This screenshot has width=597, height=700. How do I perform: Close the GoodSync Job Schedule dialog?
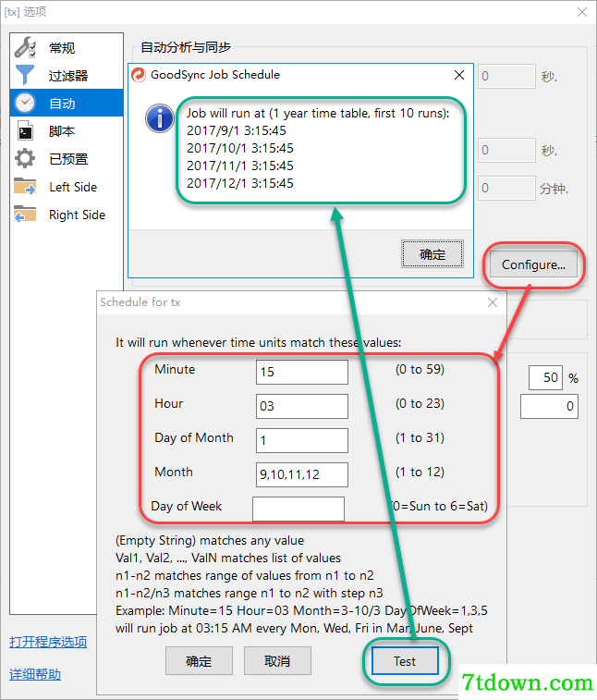pos(459,75)
